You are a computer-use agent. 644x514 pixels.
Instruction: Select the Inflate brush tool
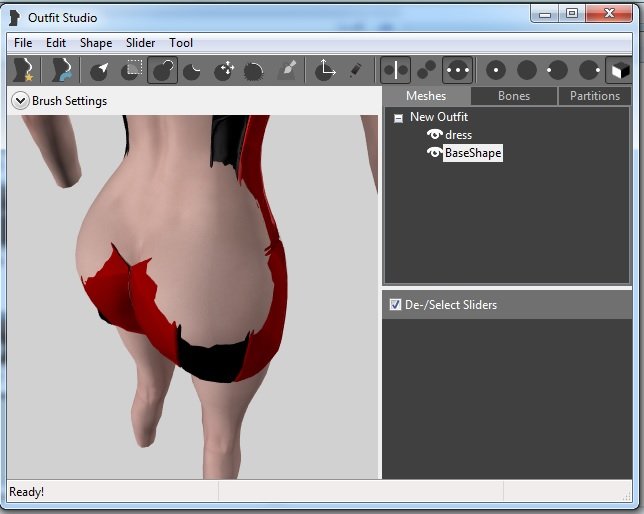(162, 70)
